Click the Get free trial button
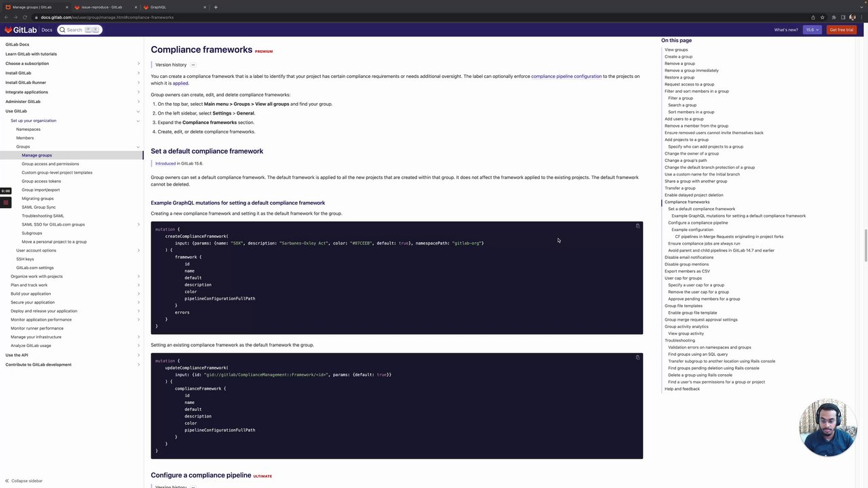The image size is (868, 488). coord(842,30)
